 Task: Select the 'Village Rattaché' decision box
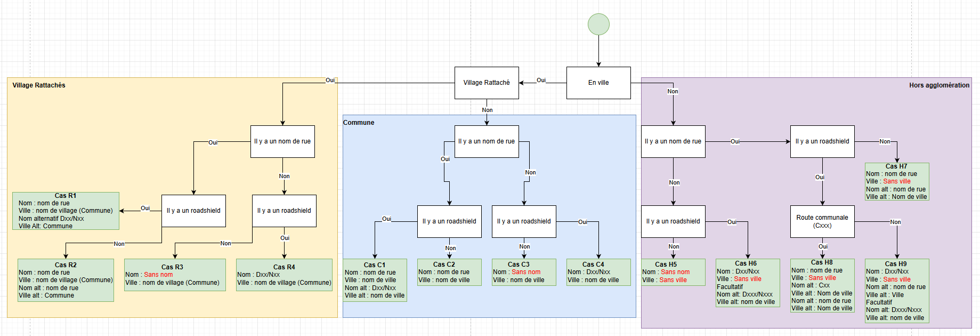(x=486, y=83)
